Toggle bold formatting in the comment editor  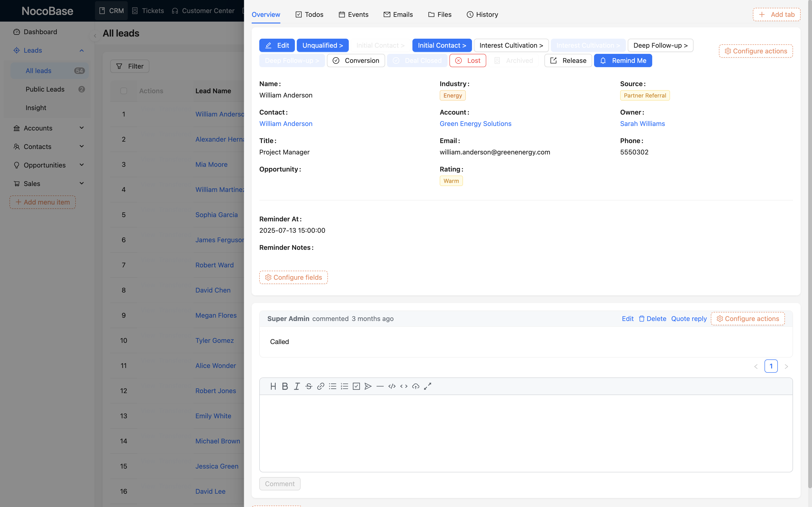[284, 386]
